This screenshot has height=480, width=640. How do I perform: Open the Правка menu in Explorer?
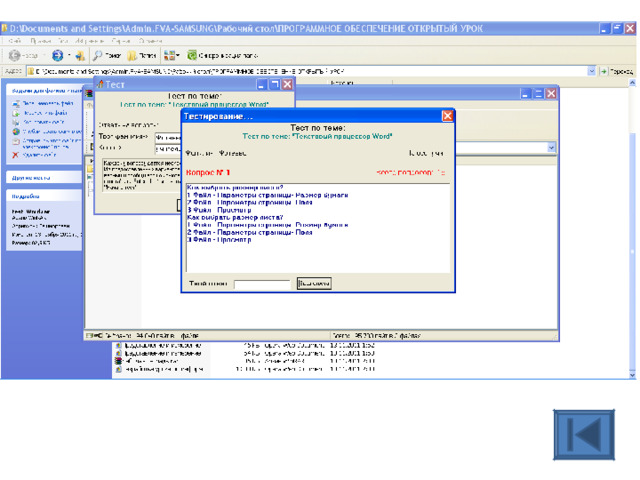pos(41,41)
